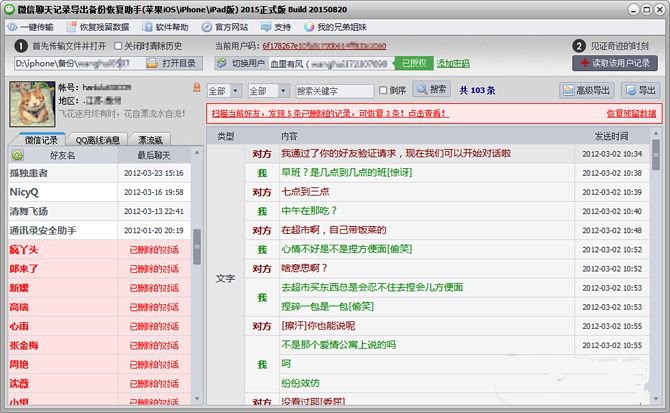The width and height of the screenshot is (670, 413).
Task: Click the chat list scroll down arrow
Action: (656, 399)
